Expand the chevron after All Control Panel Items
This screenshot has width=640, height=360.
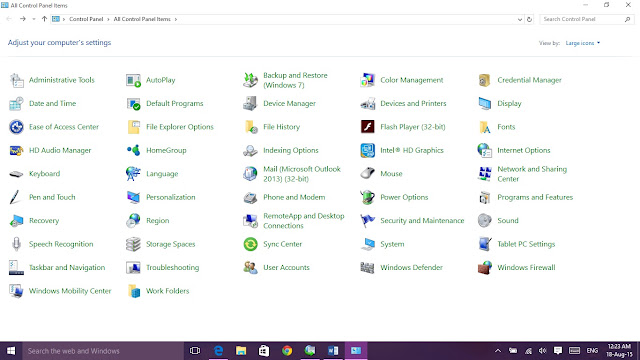[176, 19]
